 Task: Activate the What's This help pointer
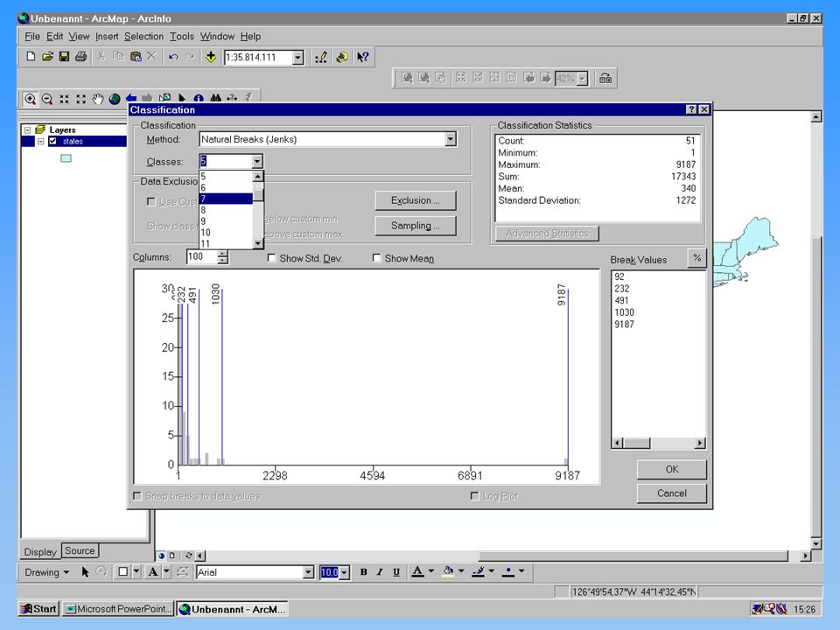(362, 58)
